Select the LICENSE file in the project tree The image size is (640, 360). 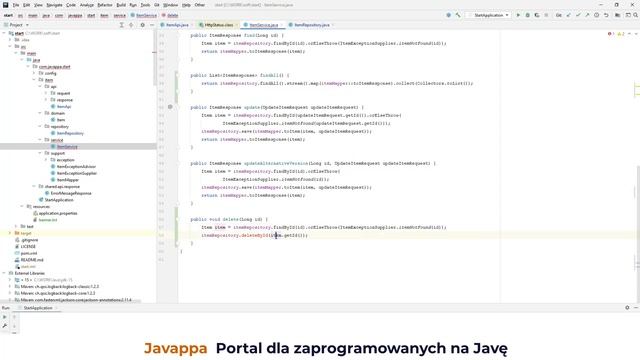pos(28,247)
